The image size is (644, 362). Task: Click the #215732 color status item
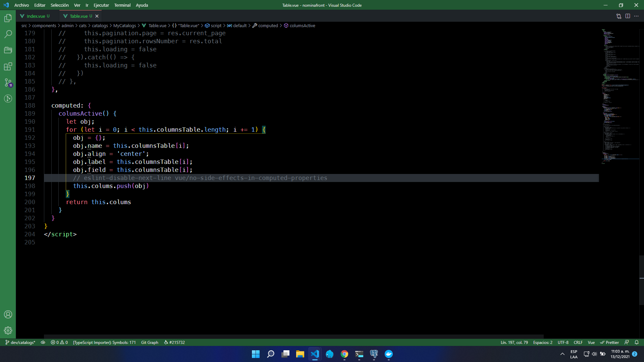[174, 343]
